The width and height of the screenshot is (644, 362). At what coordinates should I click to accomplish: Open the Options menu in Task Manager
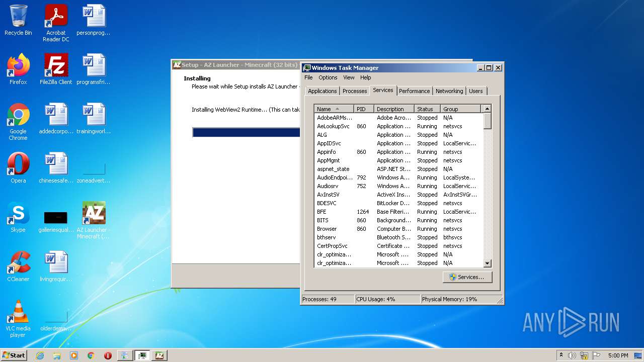(328, 77)
